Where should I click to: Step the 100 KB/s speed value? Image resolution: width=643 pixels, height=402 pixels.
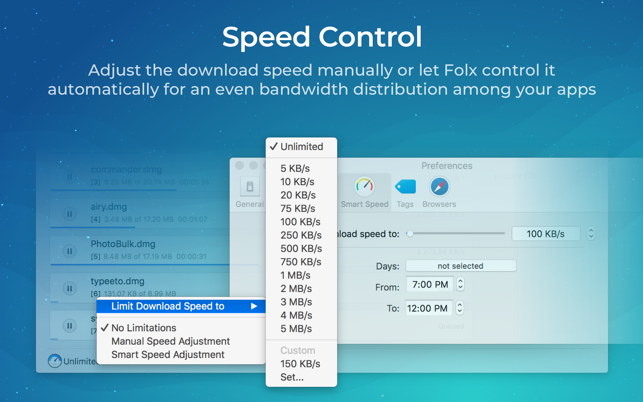(591, 234)
